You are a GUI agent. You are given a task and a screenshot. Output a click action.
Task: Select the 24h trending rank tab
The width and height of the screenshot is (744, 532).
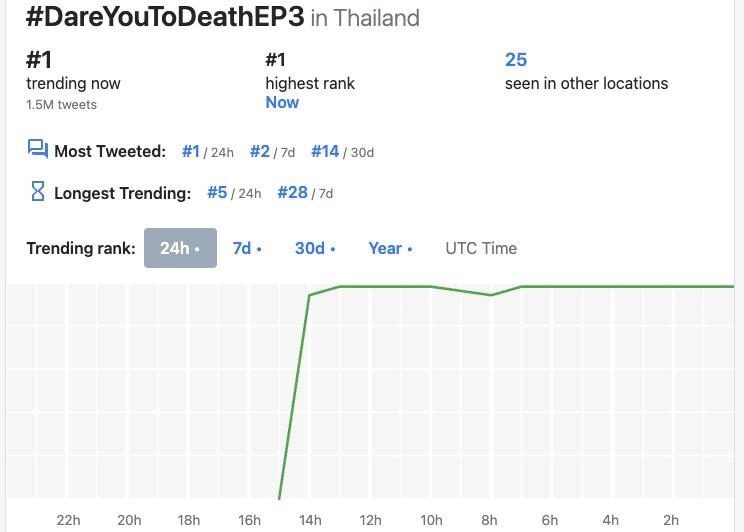point(180,248)
